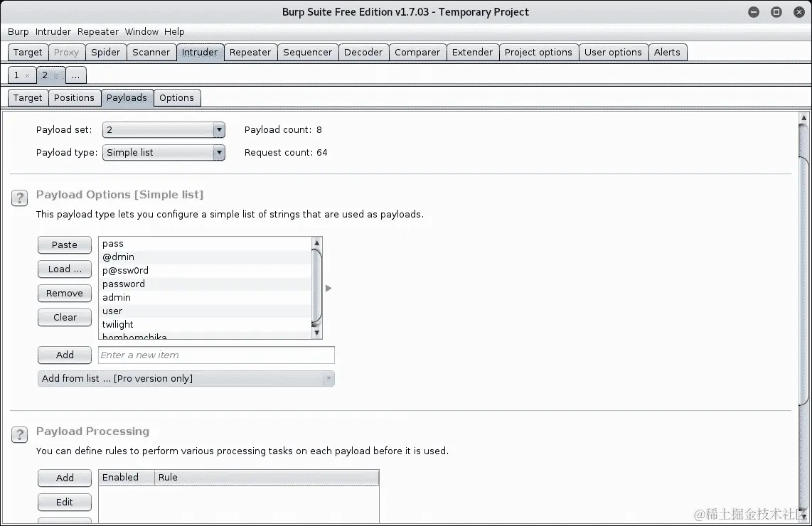Minimize the Burp Suite window

[x=754, y=12]
